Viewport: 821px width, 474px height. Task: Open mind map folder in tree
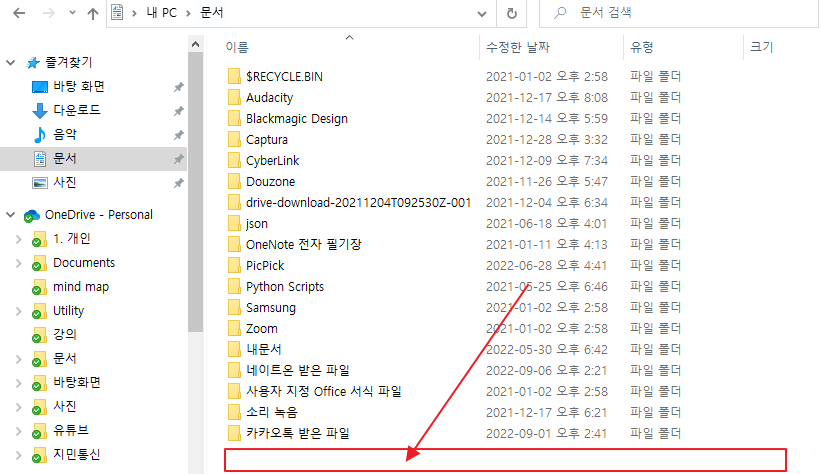[x=81, y=287]
